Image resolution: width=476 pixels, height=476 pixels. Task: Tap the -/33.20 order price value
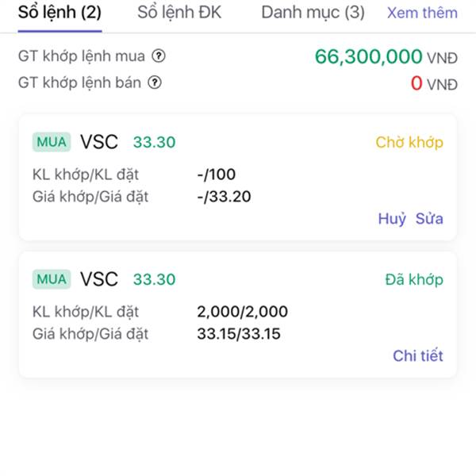(224, 197)
